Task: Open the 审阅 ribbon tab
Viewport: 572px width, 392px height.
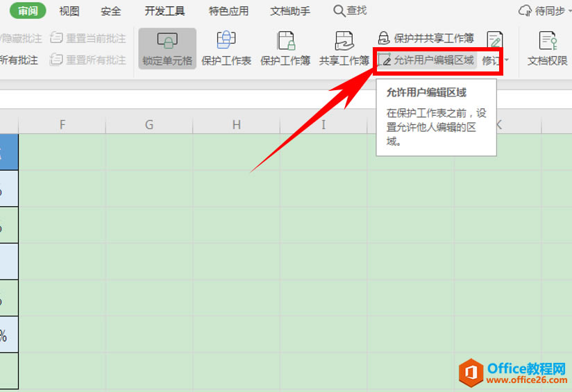Action: (x=28, y=11)
